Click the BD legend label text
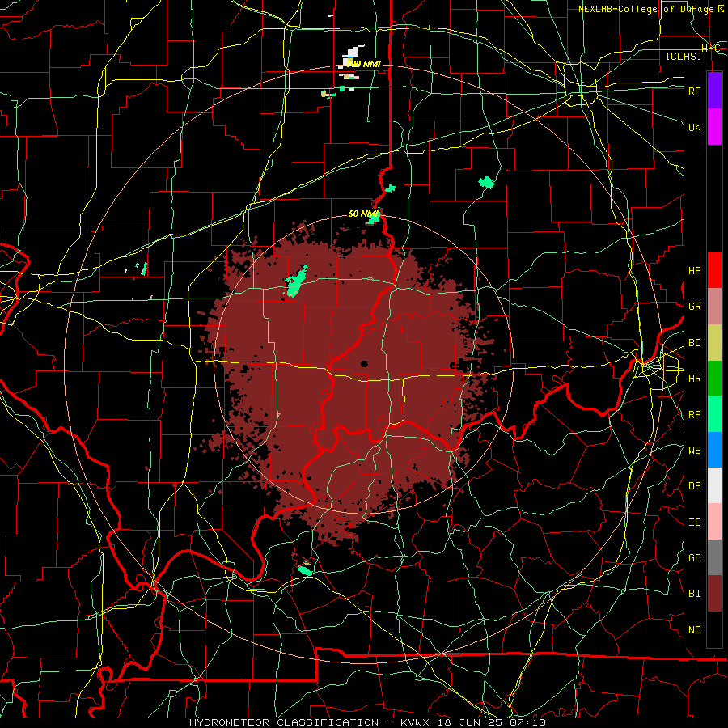Screen dimensions: 728x728 pos(694,343)
